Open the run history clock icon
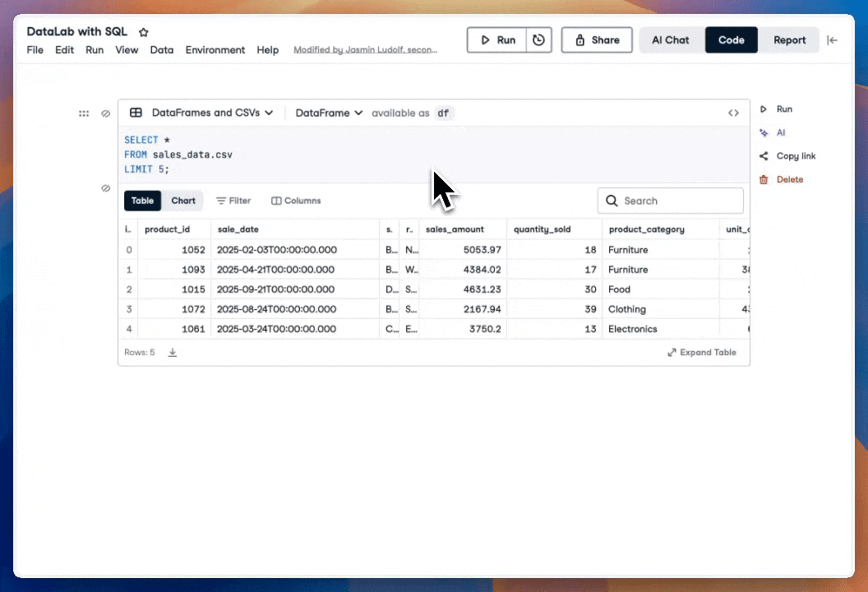The height and width of the screenshot is (592, 868). [538, 39]
